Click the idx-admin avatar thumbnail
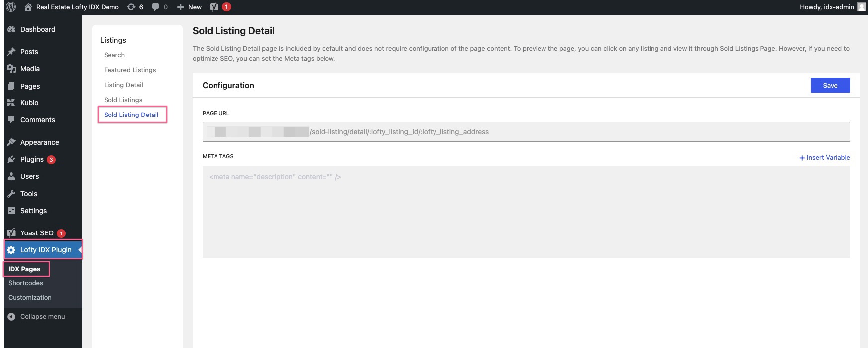Screen dimensions: 868x348 pos(862,7)
